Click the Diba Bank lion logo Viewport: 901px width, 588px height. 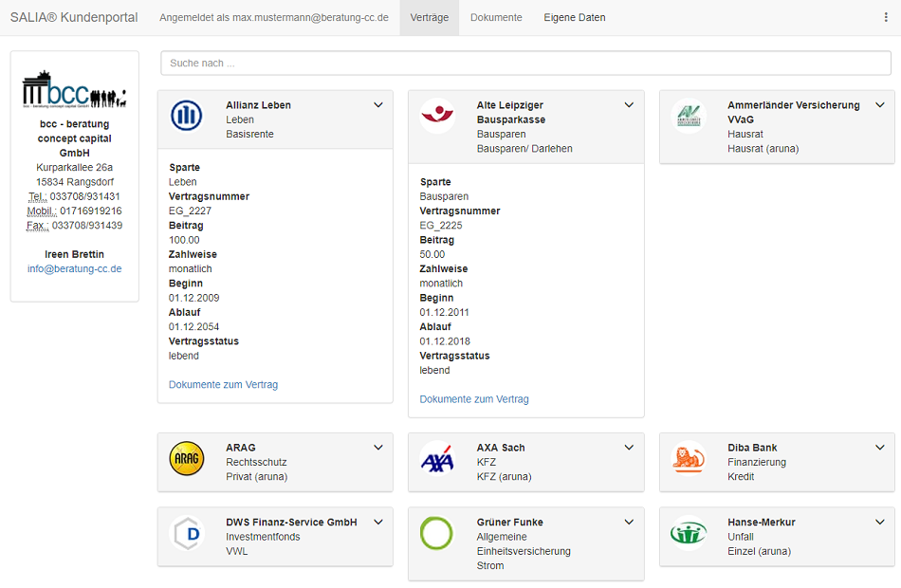click(x=689, y=458)
